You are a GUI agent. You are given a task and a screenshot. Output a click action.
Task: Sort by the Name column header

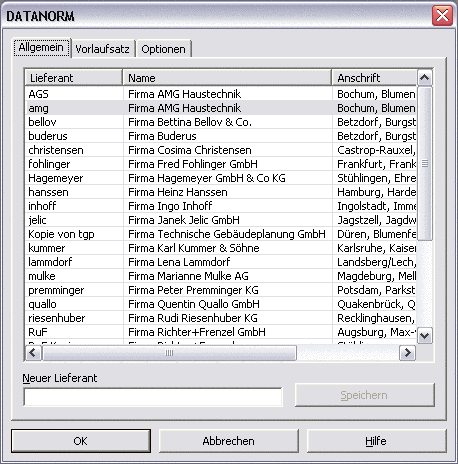coord(227,78)
